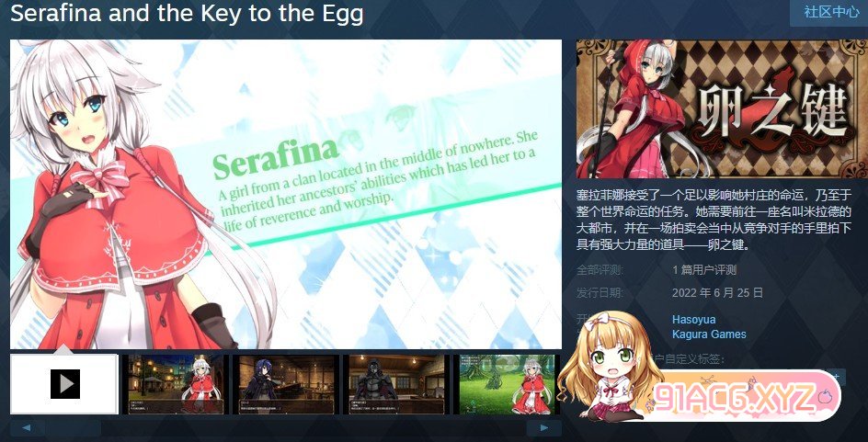The width and height of the screenshot is (868, 442).
Task: Click the empty scrollbar track right of the handle
Action: (x=314, y=428)
